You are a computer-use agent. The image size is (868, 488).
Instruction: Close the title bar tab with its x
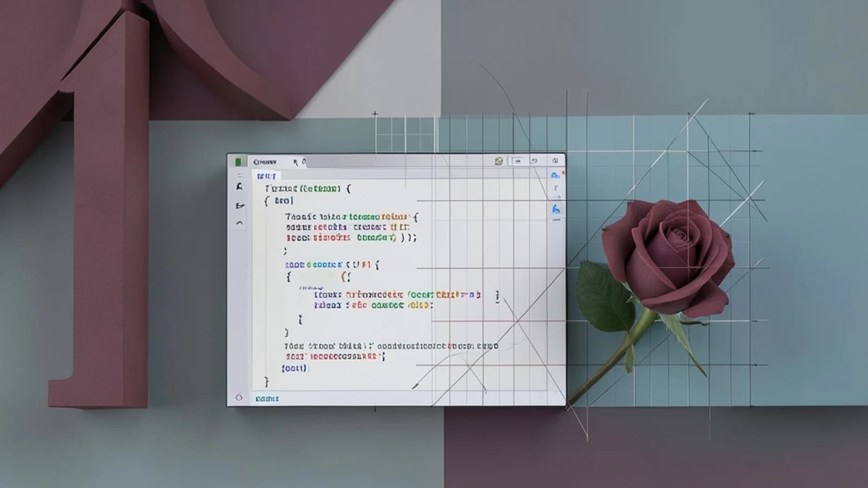296,162
